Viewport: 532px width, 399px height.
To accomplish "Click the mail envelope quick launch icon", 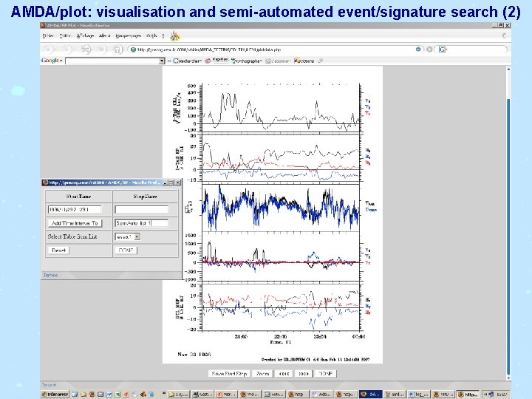I will (x=100, y=395).
